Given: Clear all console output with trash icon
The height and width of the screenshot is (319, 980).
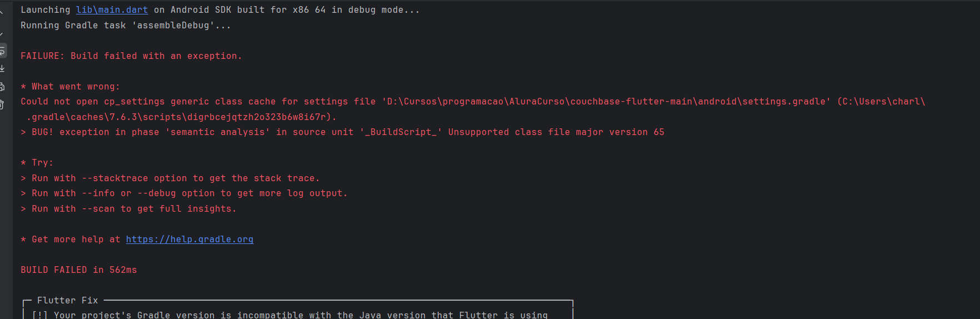Looking at the screenshot, I should click(2, 104).
